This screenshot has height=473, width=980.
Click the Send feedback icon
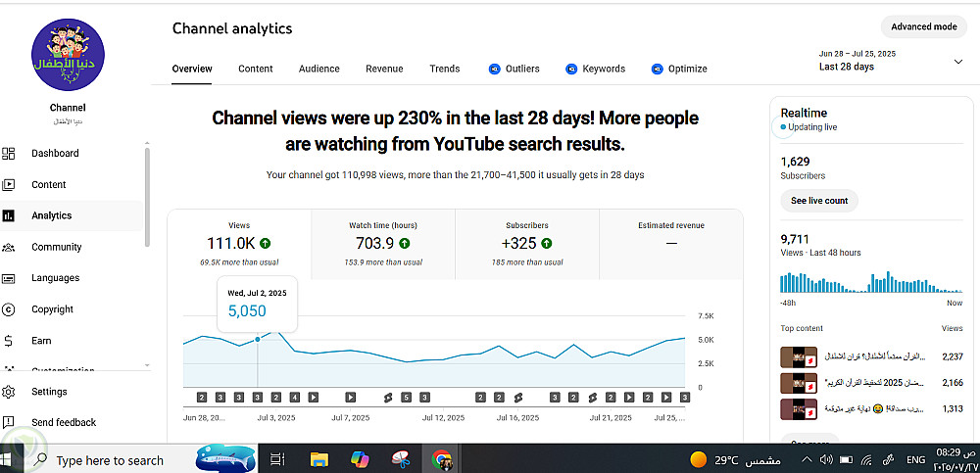(x=9, y=423)
